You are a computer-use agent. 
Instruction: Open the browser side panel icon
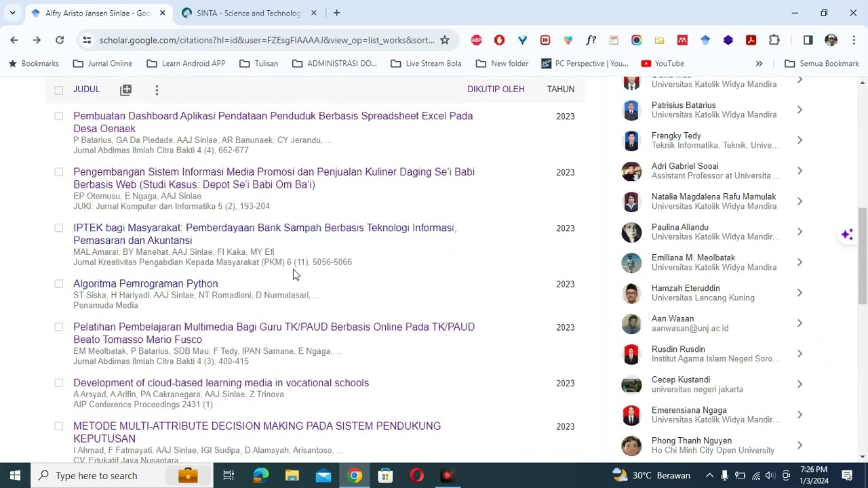click(x=808, y=40)
